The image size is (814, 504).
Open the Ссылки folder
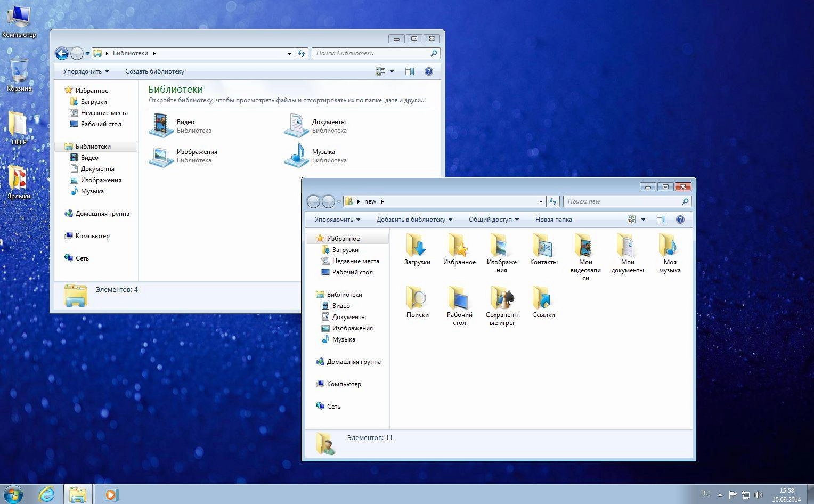tap(543, 302)
